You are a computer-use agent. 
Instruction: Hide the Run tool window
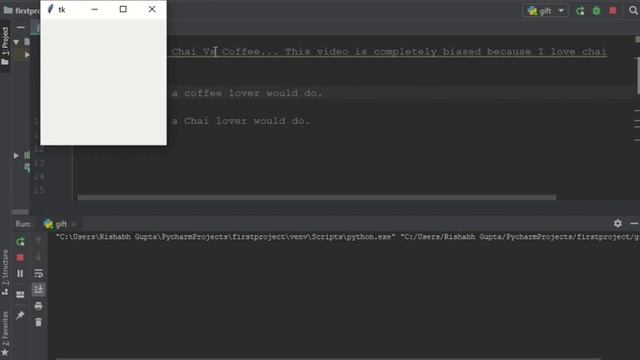(x=633, y=223)
